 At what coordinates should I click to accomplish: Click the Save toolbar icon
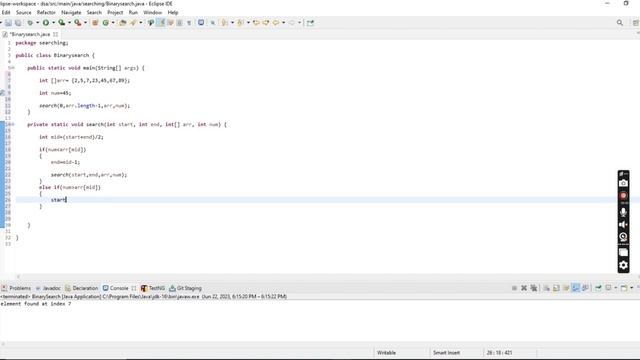(x=8, y=23)
